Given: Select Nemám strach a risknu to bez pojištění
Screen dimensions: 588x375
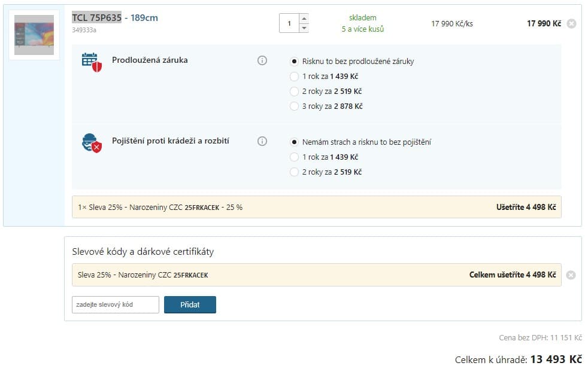Looking at the screenshot, I should pos(295,142).
